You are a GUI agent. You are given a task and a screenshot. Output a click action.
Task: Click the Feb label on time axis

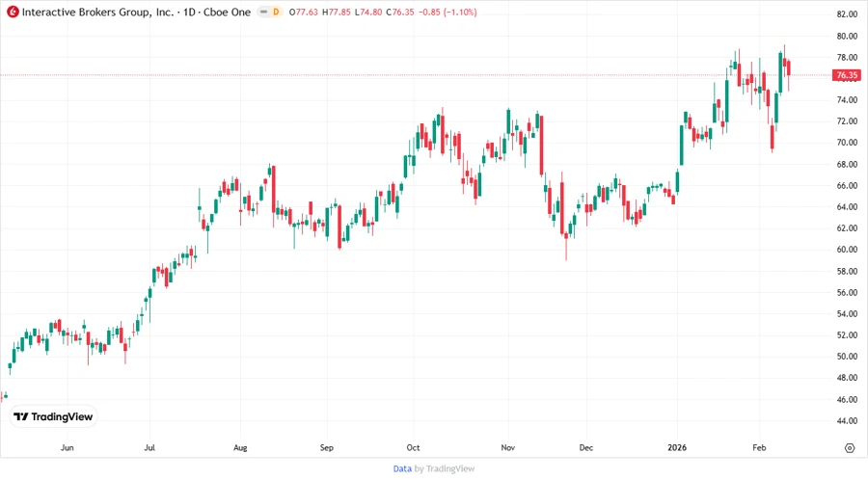(x=759, y=447)
